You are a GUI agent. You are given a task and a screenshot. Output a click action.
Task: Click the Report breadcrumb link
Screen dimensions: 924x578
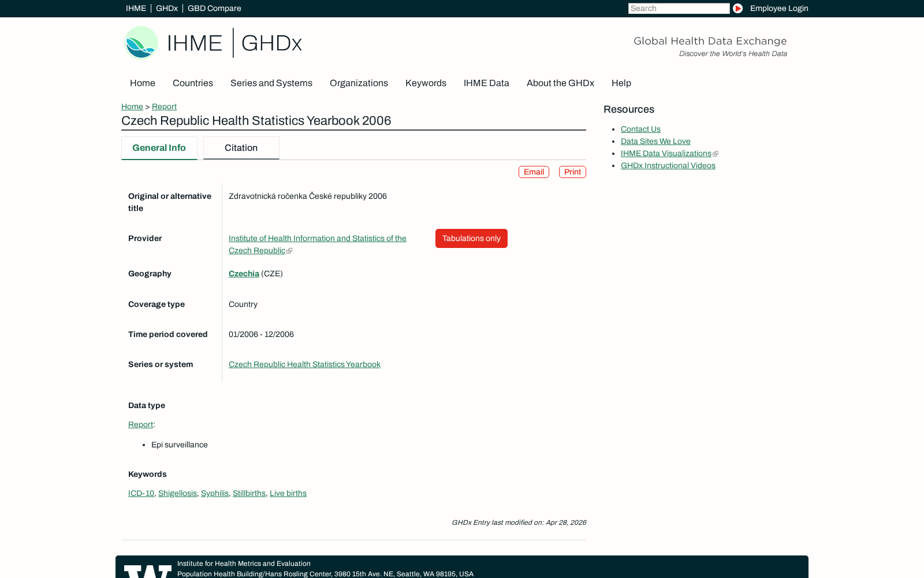(x=164, y=106)
